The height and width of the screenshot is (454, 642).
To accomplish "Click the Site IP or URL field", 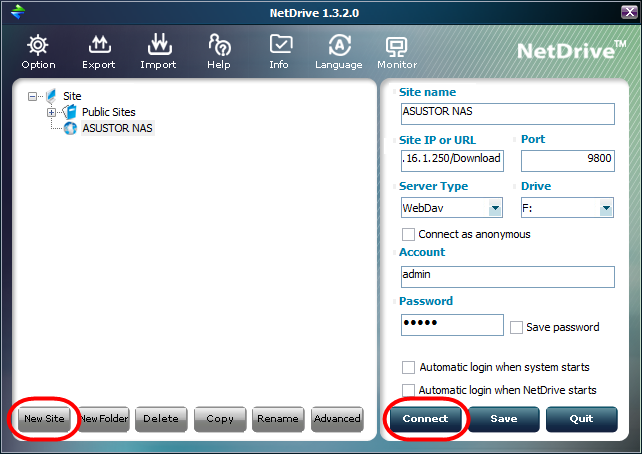I will (x=452, y=161).
